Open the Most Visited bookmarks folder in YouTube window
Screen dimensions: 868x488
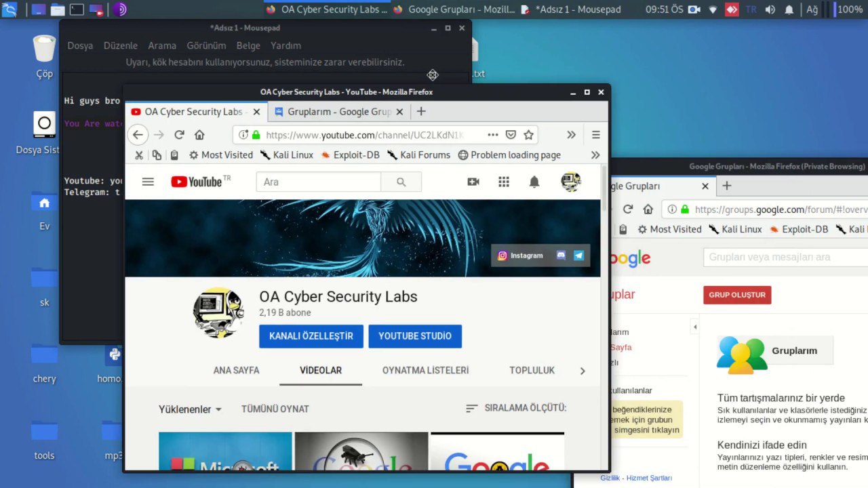(x=220, y=155)
